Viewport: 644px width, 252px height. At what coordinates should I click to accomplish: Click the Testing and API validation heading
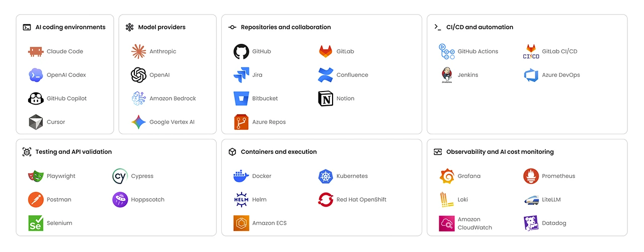[73, 151]
